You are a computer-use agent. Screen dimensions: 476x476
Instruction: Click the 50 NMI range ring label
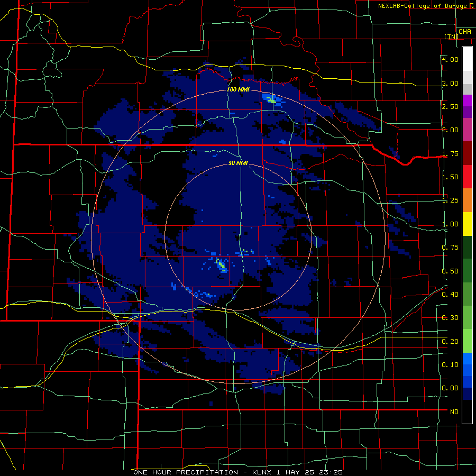pos(239,163)
